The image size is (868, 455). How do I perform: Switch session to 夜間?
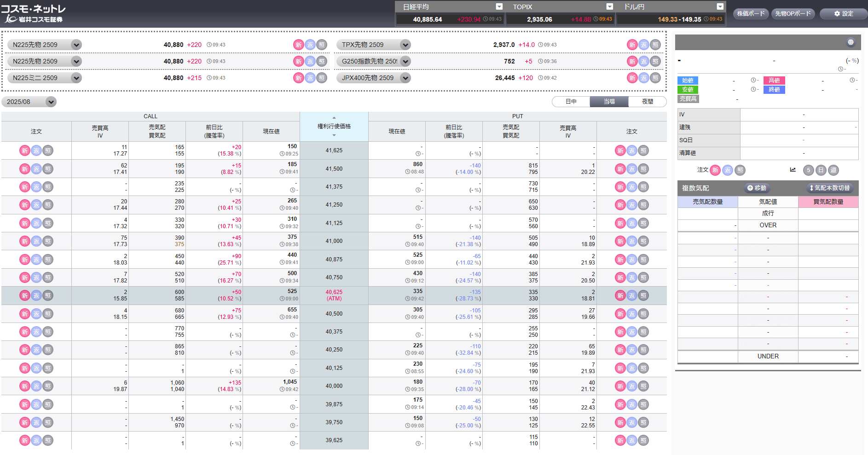pos(647,102)
